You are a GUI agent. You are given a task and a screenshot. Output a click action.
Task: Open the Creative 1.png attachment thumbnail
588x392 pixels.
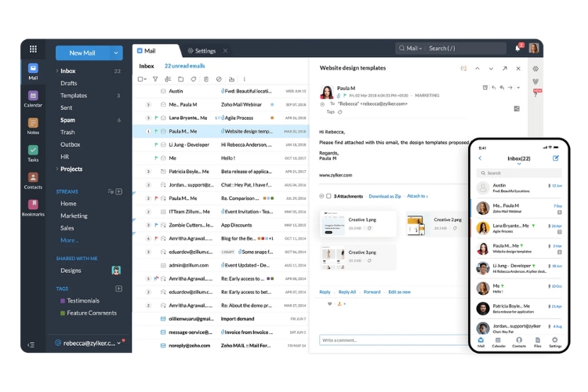pyautogui.click(x=334, y=224)
